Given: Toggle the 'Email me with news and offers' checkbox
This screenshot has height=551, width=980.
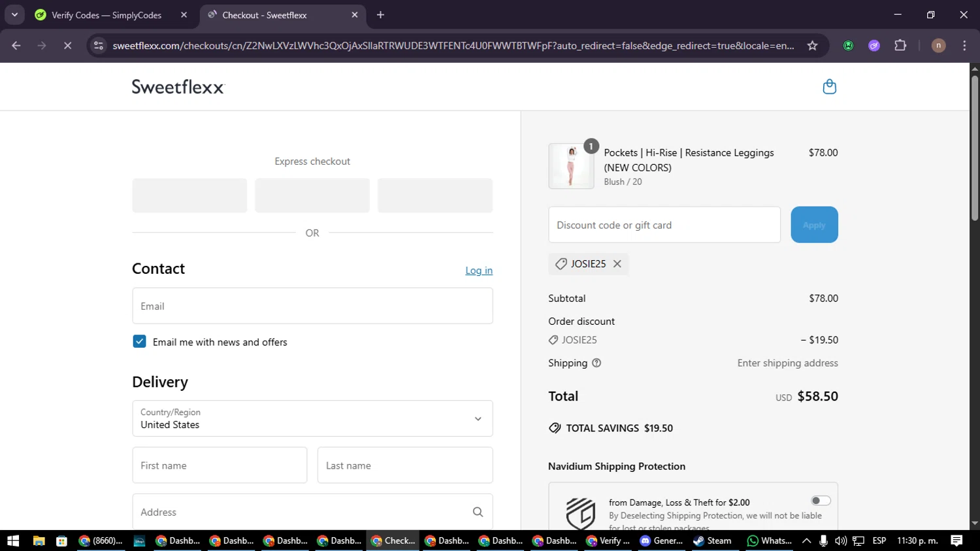Looking at the screenshot, I should tap(139, 342).
